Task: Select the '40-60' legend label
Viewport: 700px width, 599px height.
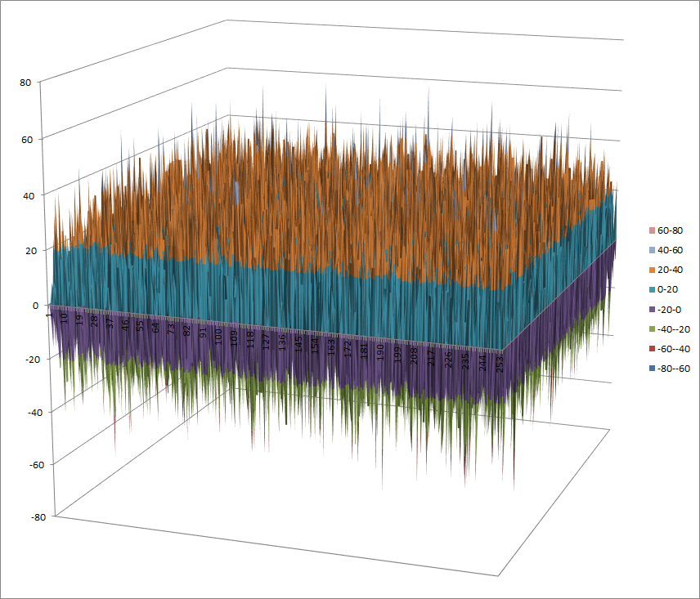Action: point(670,250)
